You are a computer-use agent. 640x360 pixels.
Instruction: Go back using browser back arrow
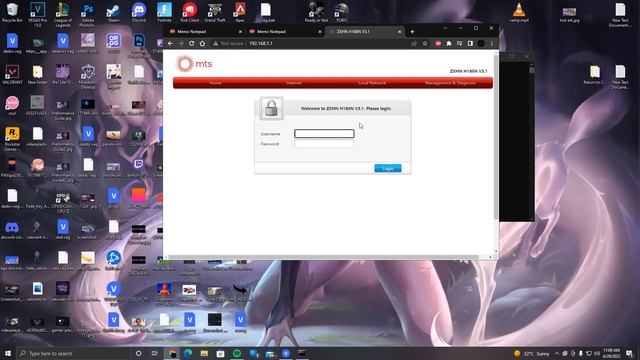tap(170, 43)
